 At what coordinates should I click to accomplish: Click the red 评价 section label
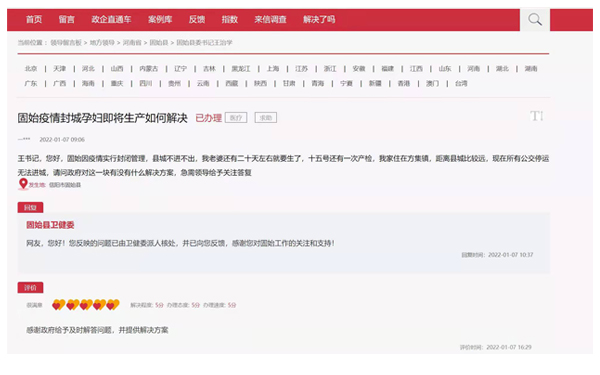click(x=30, y=287)
